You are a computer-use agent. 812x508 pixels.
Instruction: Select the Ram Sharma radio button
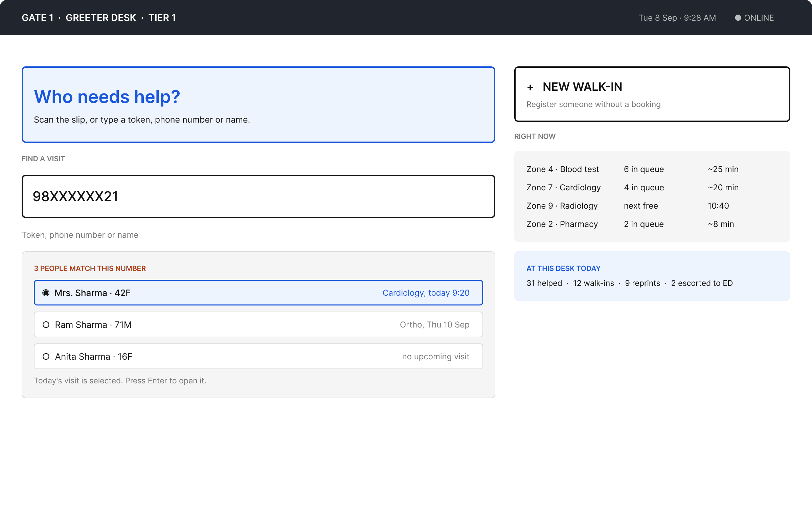[46, 324]
